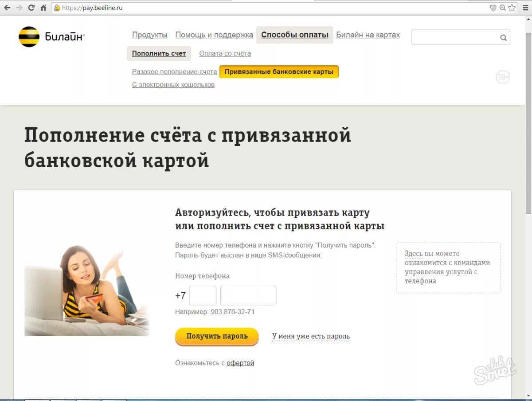Click the example text 903 876-32-71
Image resolution: width=532 pixels, height=401 pixels.
coord(233,312)
